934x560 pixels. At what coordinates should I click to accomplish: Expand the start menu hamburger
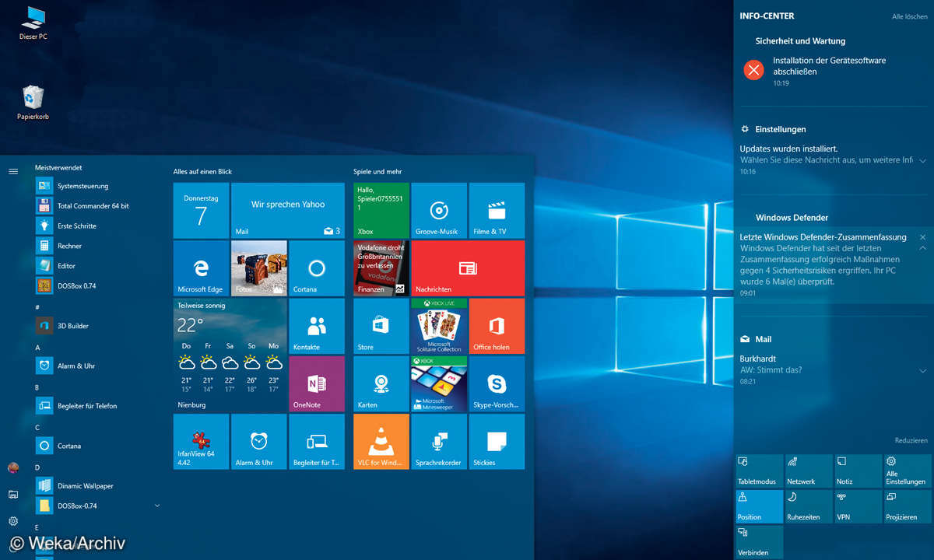tap(13, 171)
